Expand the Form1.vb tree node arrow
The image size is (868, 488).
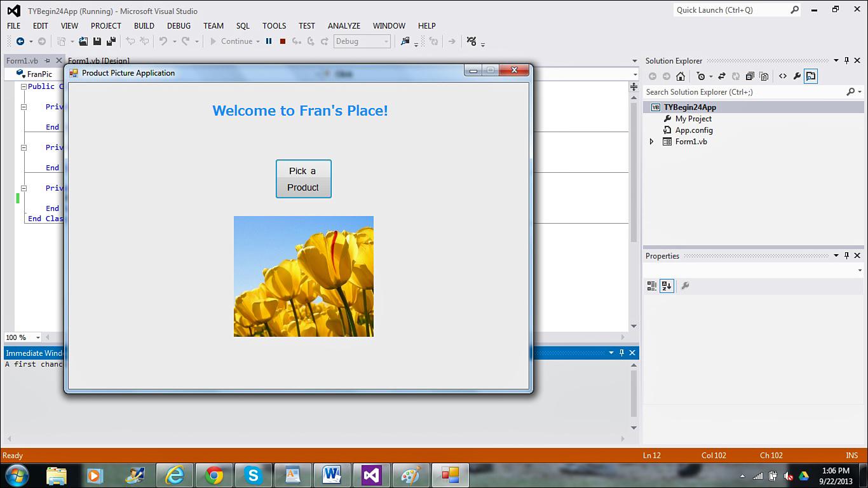[651, 142]
